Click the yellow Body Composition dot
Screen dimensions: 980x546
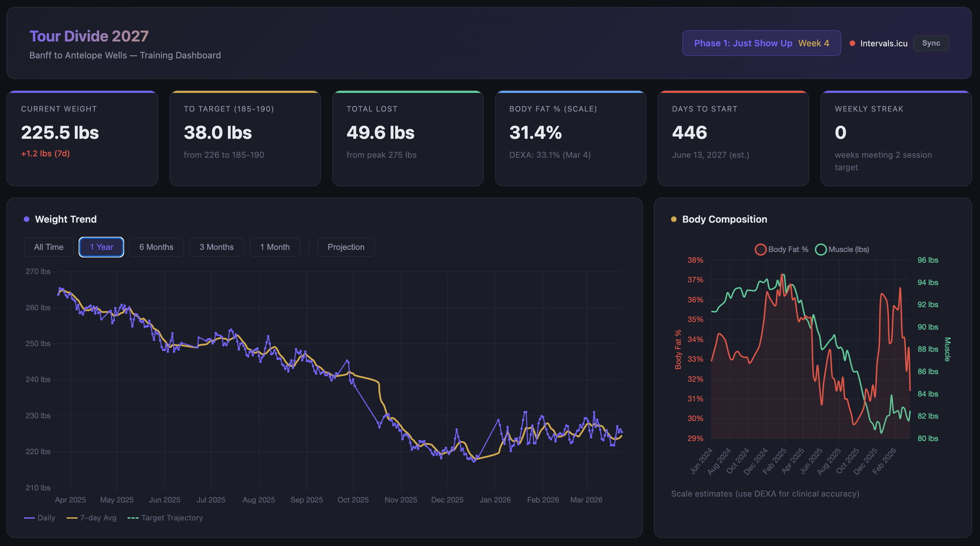point(673,219)
